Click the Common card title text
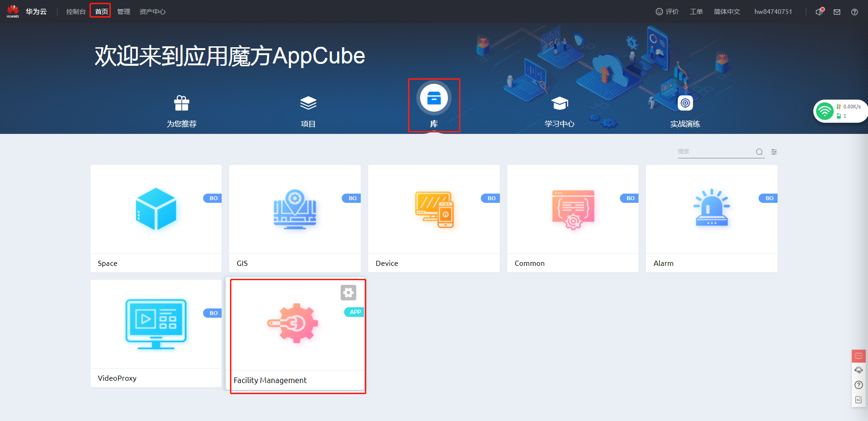 (x=530, y=264)
